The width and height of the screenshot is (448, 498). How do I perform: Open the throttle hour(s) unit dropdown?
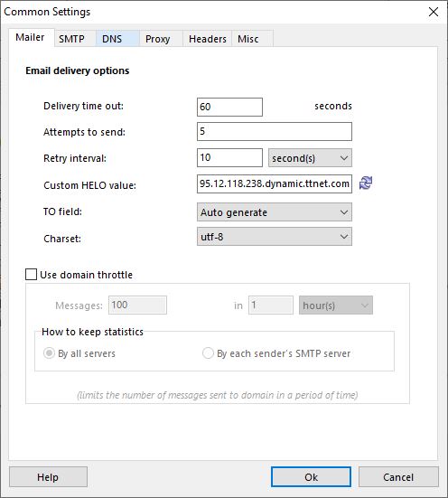[336, 305]
